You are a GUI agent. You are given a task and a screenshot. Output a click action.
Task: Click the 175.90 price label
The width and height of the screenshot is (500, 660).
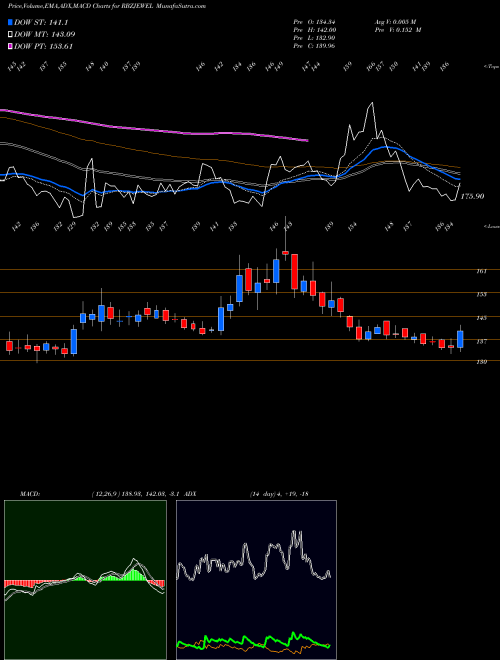(x=472, y=196)
